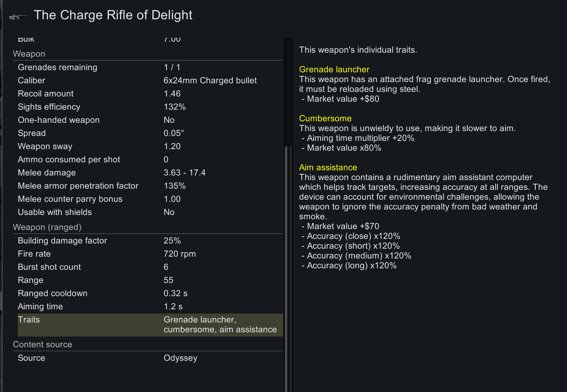Click the Grenade launcher trait heading

[x=334, y=70]
